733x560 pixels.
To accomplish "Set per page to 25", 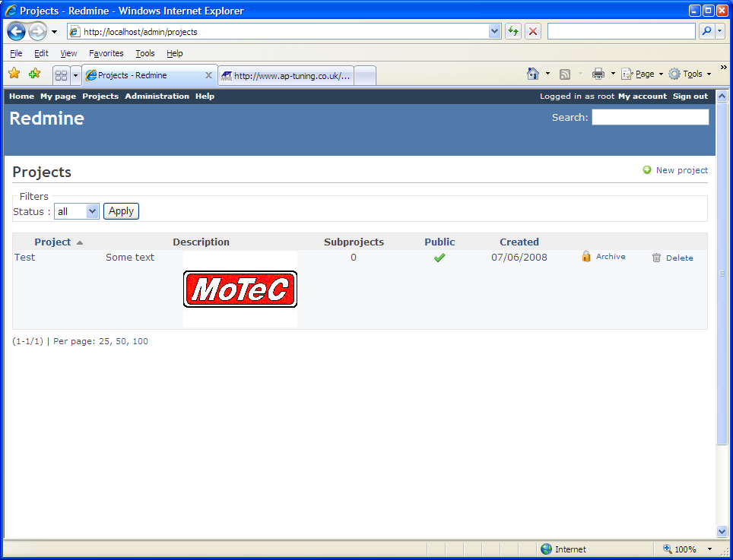I will (105, 341).
